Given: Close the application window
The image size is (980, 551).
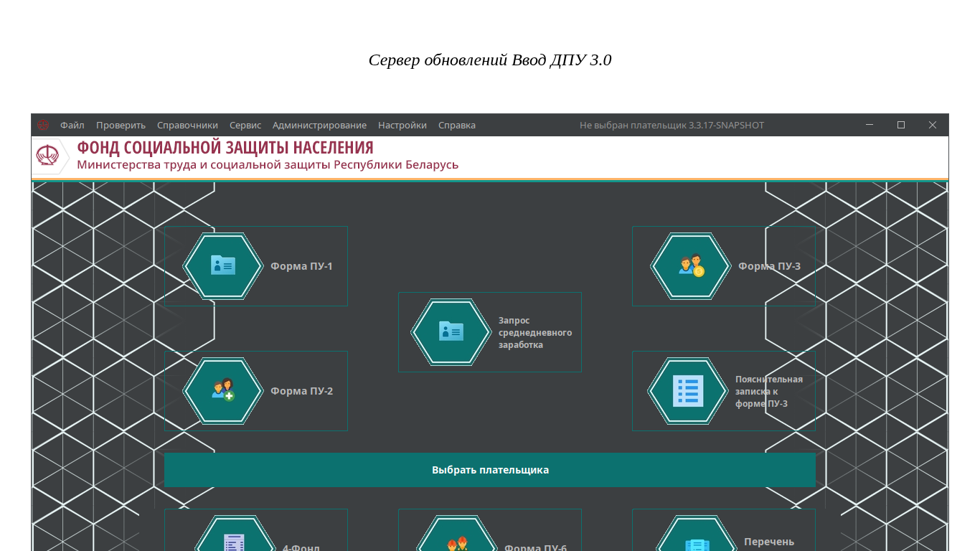Looking at the screenshot, I should (933, 125).
